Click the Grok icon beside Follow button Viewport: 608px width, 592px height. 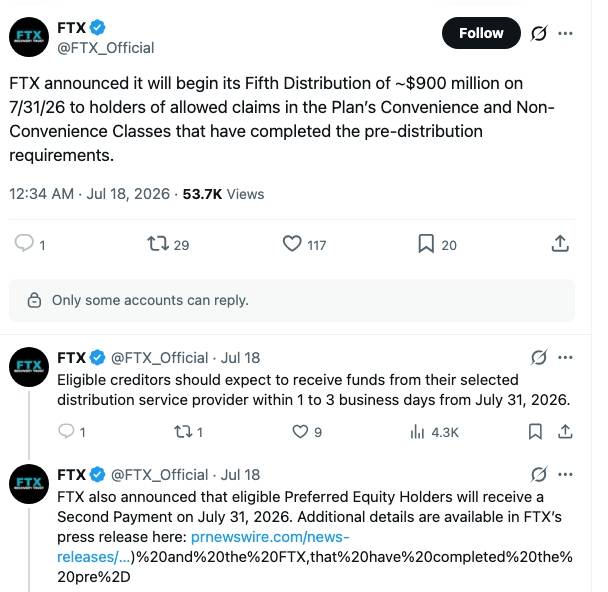pyautogui.click(x=539, y=33)
